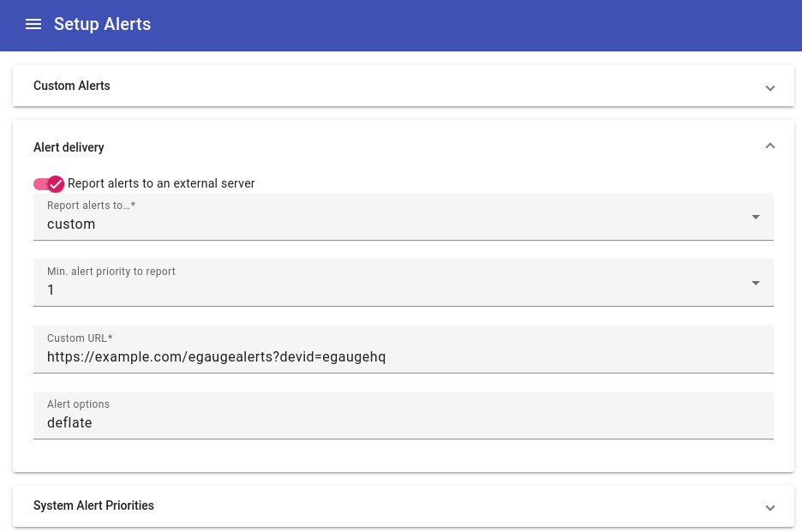Click the checkmark knob of the switch

[56, 184]
